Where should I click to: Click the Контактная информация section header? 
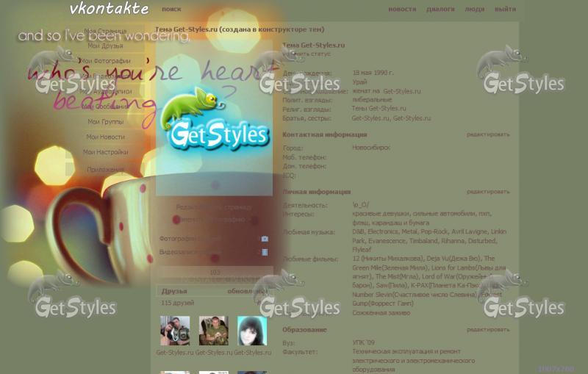click(x=325, y=134)
